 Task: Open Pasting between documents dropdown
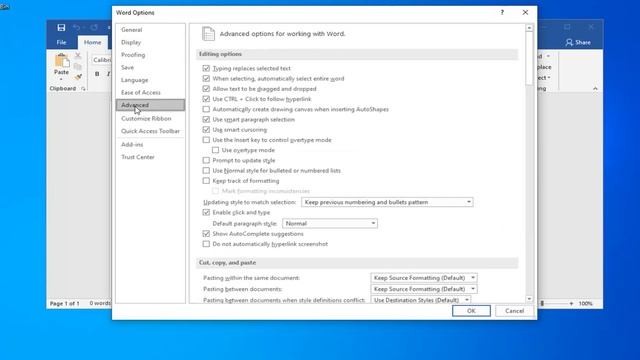pos(424,289)
